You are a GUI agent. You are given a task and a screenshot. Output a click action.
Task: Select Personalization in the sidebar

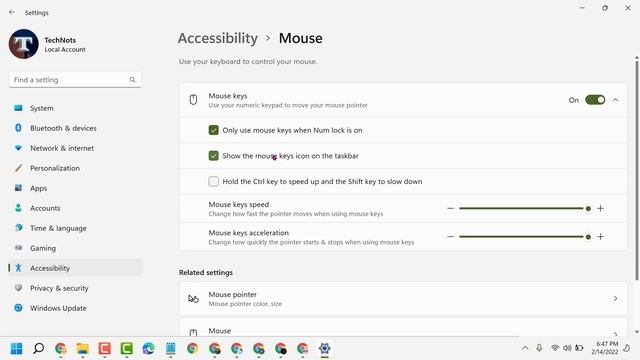pos(75,168)
